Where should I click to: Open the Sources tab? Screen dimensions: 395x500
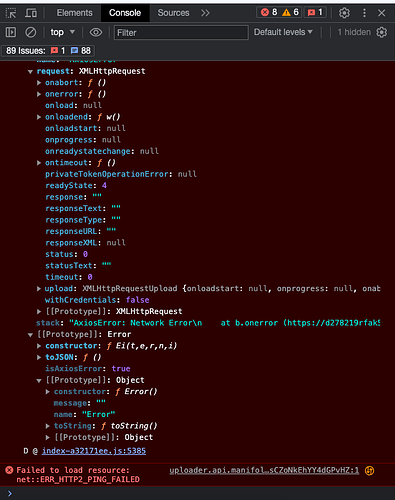click(x=173, y=13)
